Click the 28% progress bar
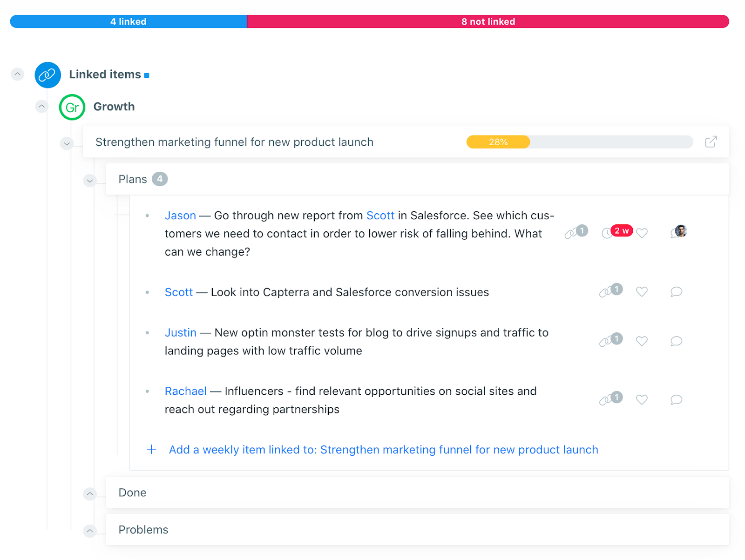This screenshot has height=560, width=745. click(580, 142)
